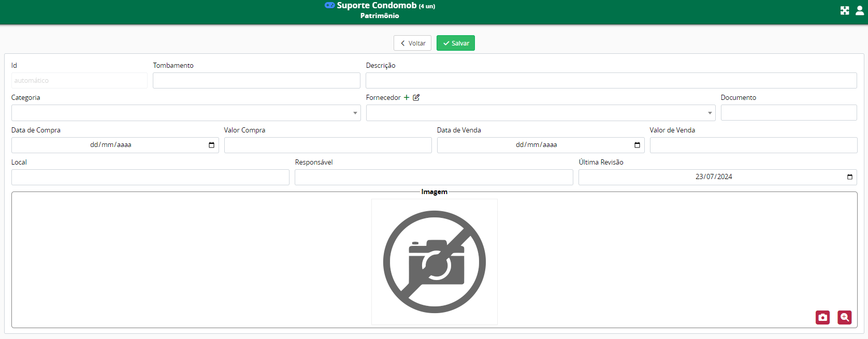Click the Voltar button
The height and width of the screenshot is (339, 868).
412,43
